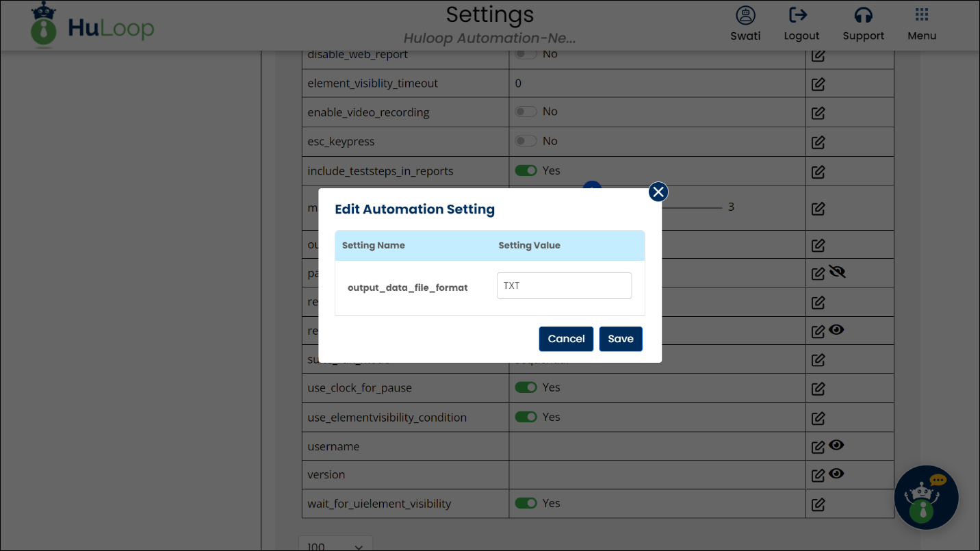Reveal the version value with eye icon
Image resolution: width=980 pixels, height=551 pixels.
[x=836, y=474]
